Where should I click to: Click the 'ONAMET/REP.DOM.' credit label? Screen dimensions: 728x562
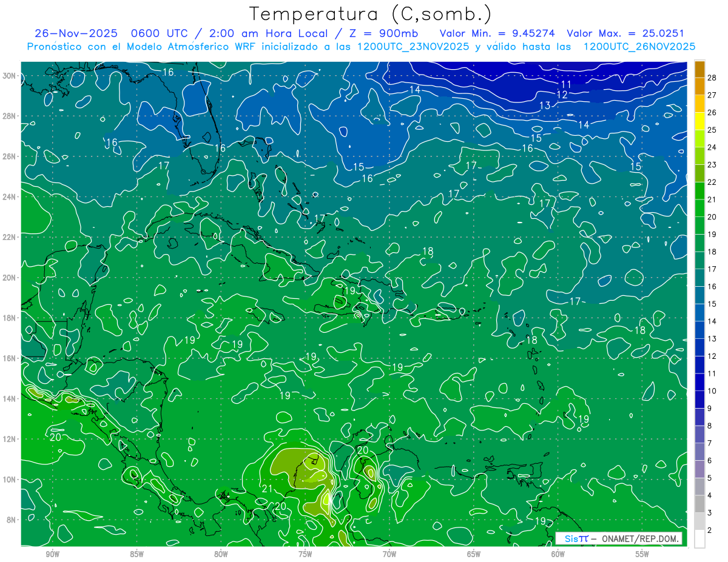click(x=639, y=538)
